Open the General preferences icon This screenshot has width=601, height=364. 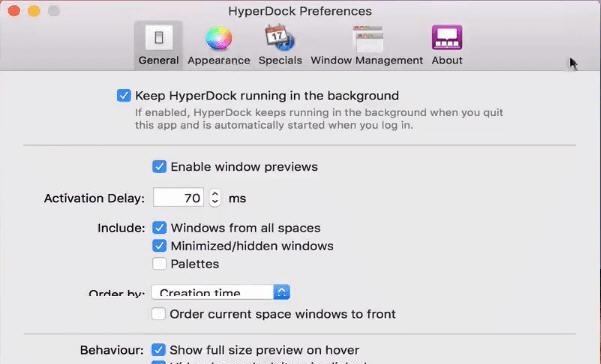click(159, 38)
